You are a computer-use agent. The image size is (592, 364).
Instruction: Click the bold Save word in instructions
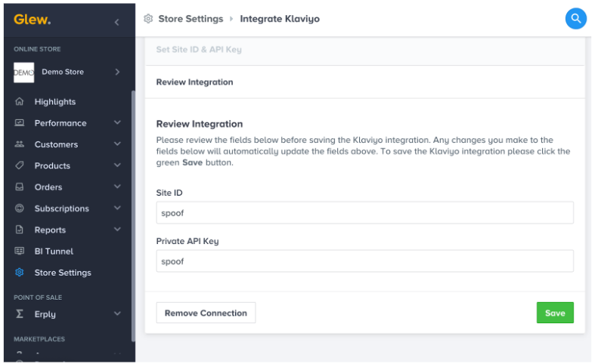coord(193,162)
